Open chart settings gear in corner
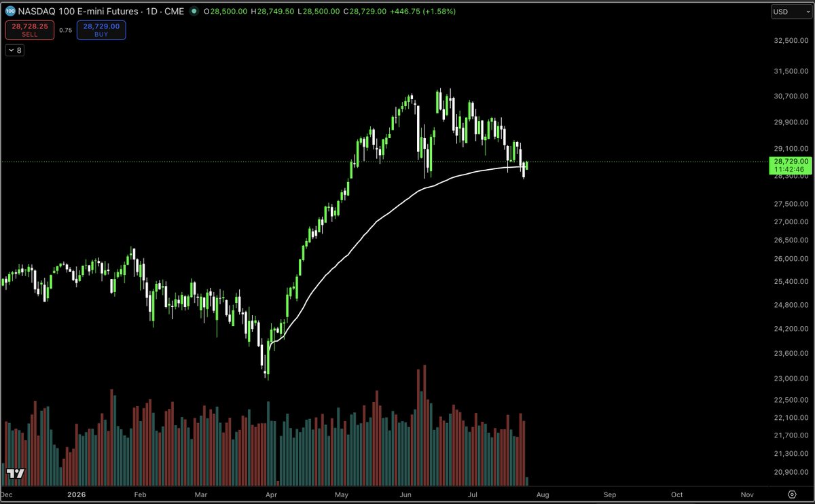 [792, 494]
